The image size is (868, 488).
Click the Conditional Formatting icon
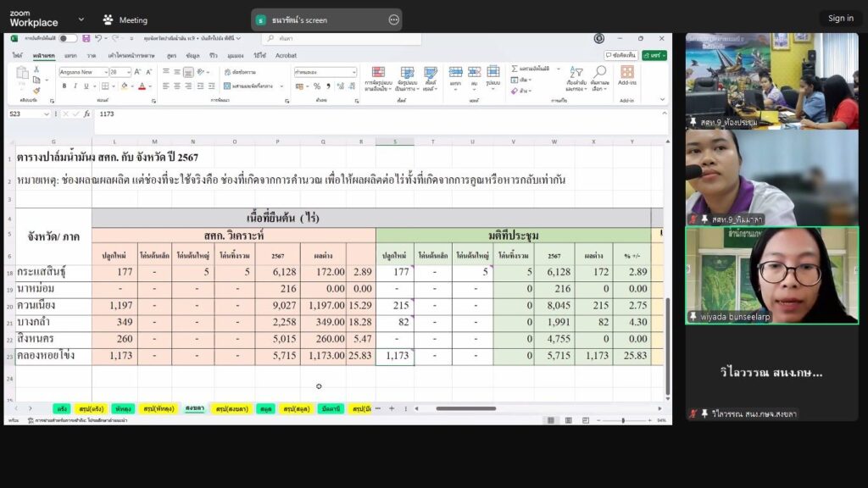click(x=377, y=77)
